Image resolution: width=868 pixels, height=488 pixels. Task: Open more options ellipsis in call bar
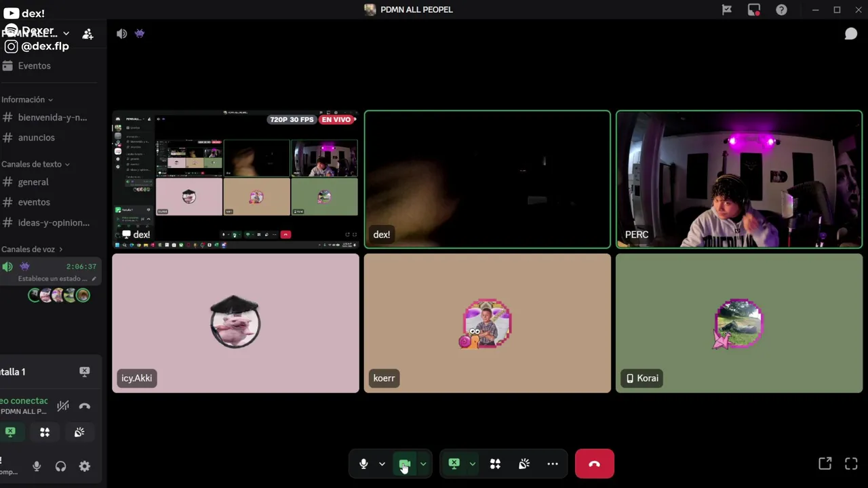[553, 464]
